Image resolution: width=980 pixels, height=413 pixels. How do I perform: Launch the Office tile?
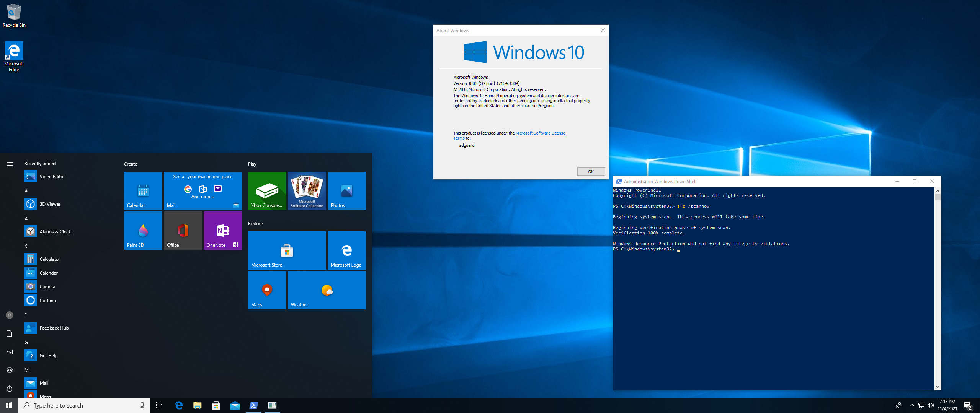pyautogui.click(x=183, y=231)
